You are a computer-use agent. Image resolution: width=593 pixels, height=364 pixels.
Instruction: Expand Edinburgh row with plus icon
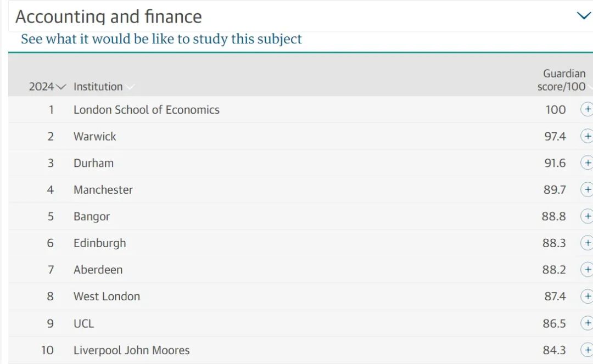[x=587, y=243]
